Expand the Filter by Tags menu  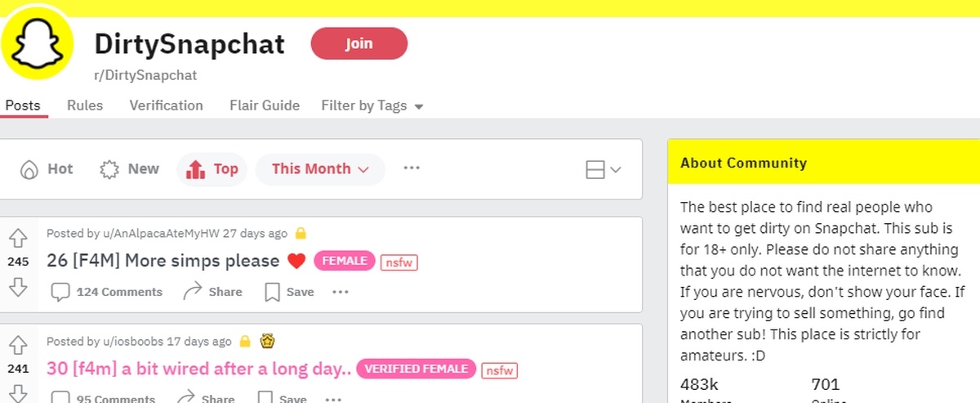pos(372,105)
